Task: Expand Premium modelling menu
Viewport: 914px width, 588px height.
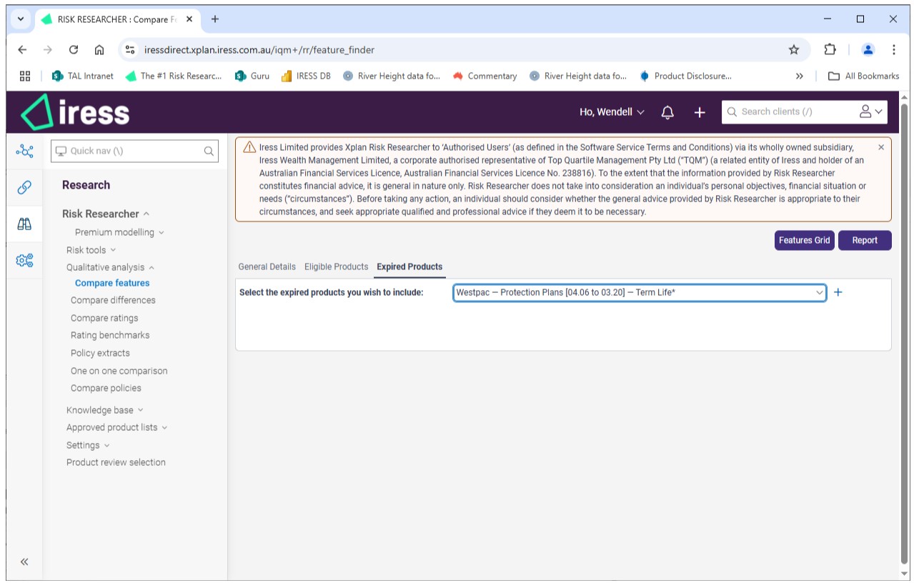Action: click(119, 232)
